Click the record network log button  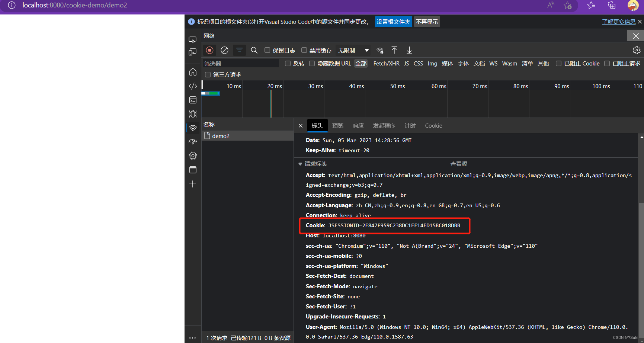click(x=209, y=50)
